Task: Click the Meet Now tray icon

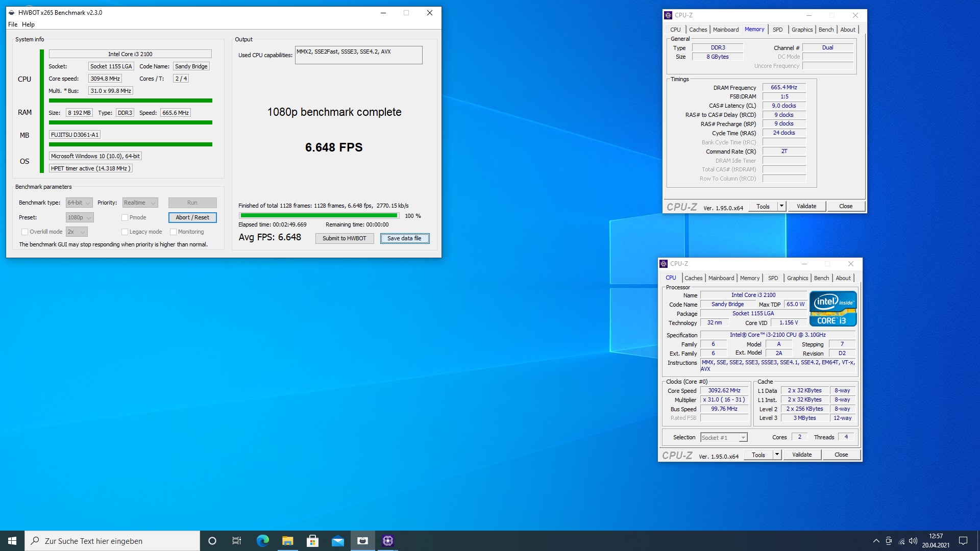Action: pos(889,541)
